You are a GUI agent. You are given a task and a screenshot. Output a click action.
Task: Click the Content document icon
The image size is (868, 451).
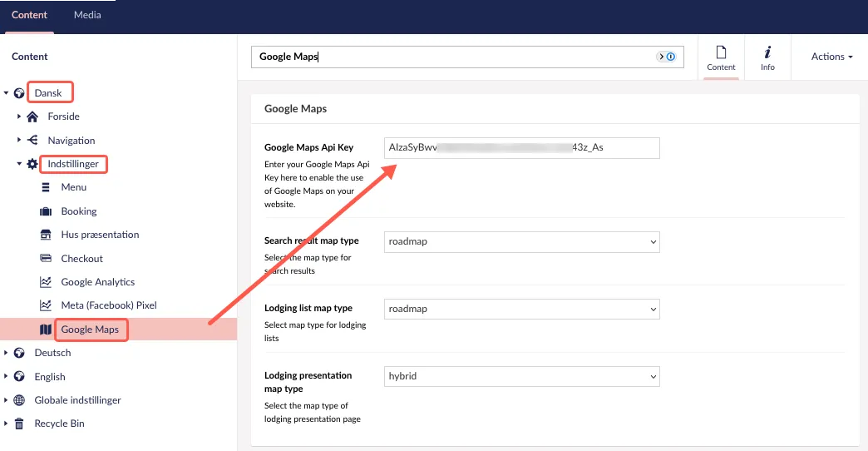pos(722,52)
